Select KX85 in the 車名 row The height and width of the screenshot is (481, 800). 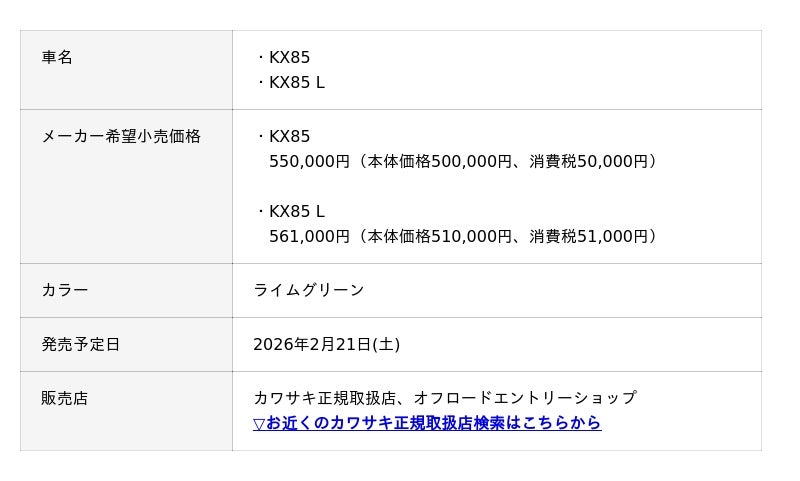click(x=289, y=58)
